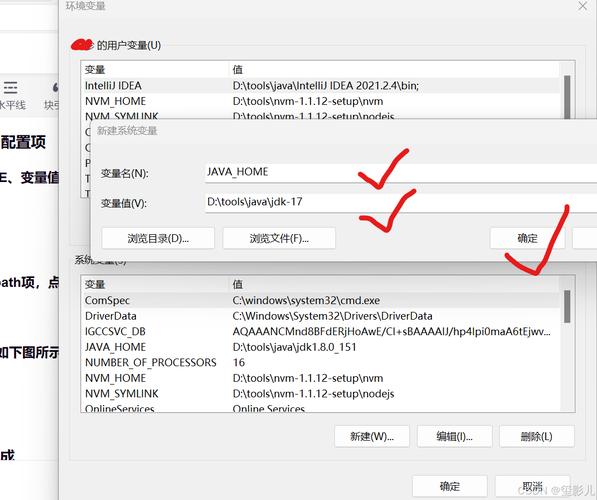The image size is (597, 500).
Task: Click the 删除(L) system variable button
Action: tap(537, 436)
